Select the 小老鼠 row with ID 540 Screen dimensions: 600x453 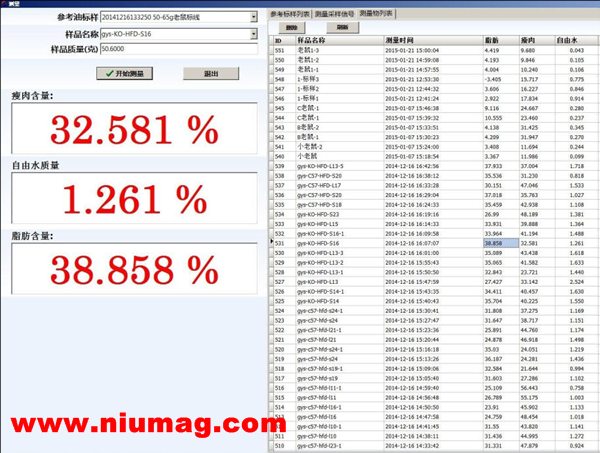coord(330,156)
